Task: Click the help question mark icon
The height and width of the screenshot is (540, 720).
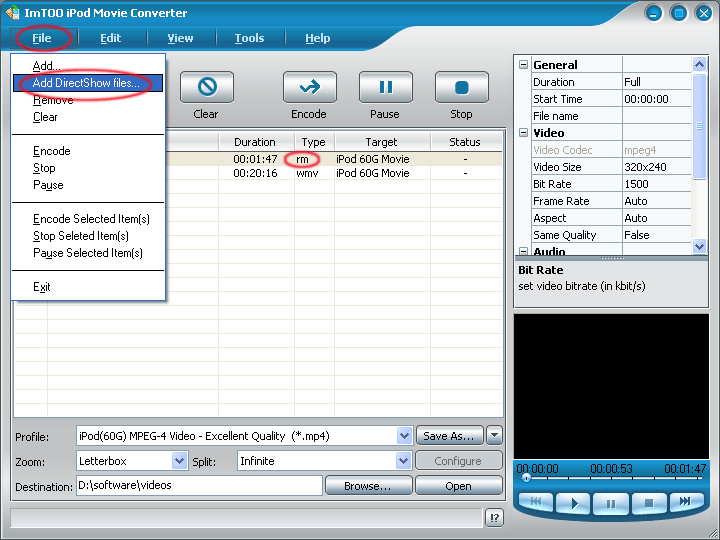Action: pyautogui.click(x=495, y=518)
